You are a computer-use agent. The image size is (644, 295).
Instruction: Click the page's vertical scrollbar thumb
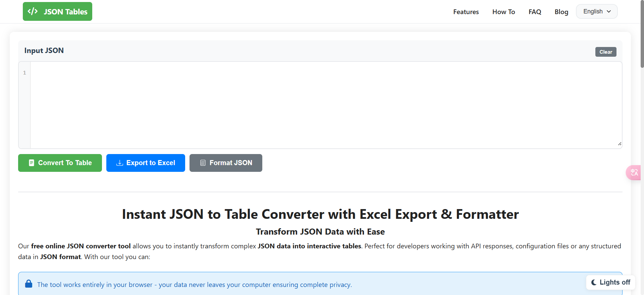coord(642,34)
